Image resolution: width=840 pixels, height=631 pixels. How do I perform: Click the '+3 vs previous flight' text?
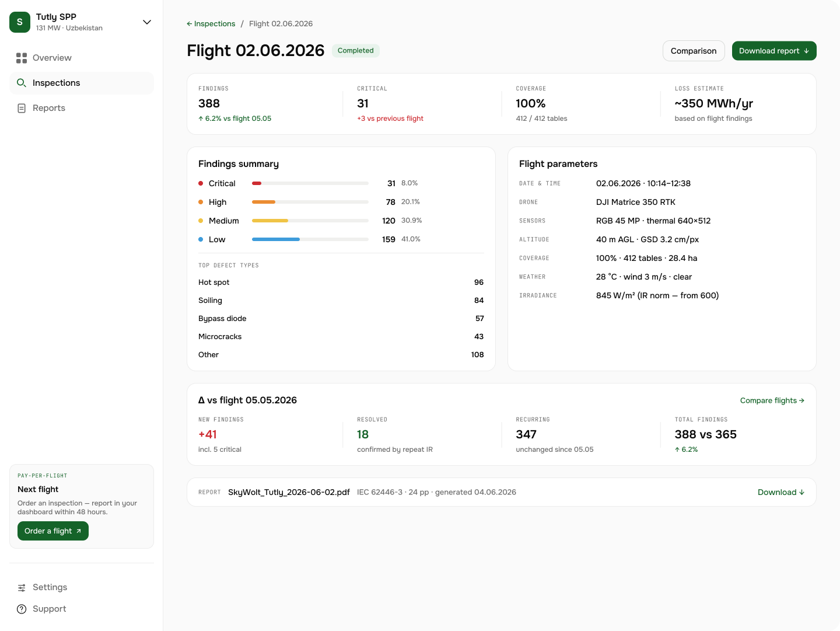pyautogui.click(x=390, y=118)
